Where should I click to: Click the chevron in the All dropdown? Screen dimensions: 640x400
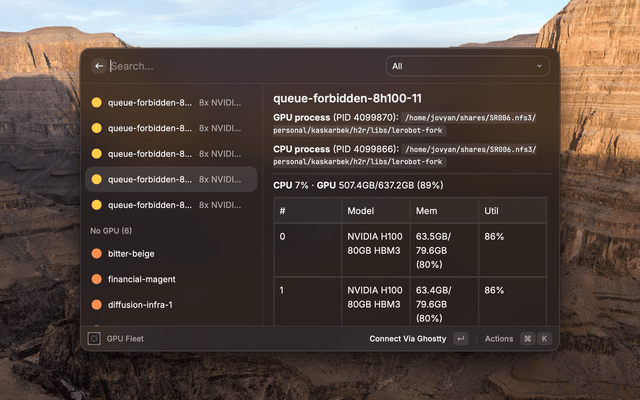coord(540,66)
